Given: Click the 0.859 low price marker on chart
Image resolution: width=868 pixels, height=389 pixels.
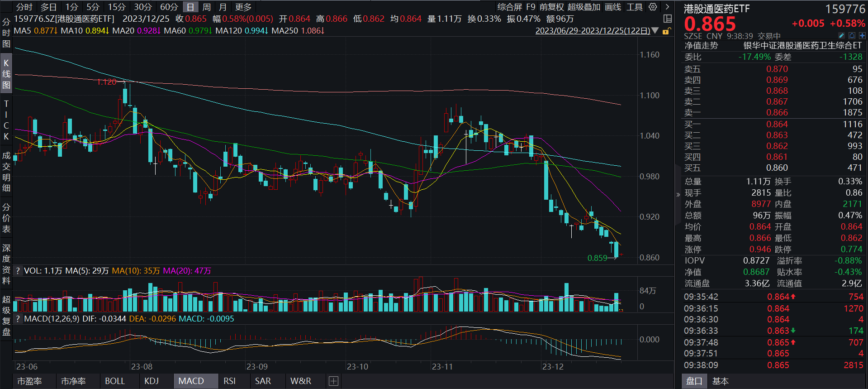Looking at the screenshot, I should (597, 258).
